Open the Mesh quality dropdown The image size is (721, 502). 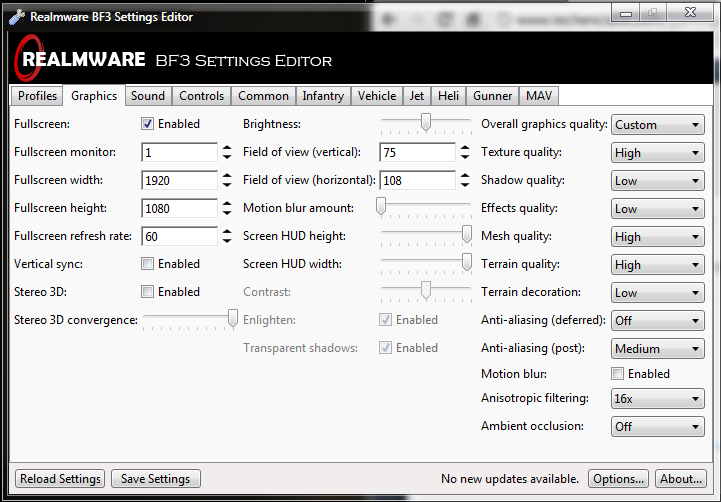coord(658,237)
